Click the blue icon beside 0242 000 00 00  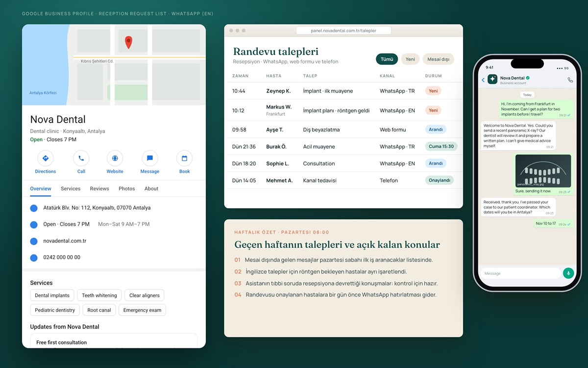pyautogui.click(x=34, y=258)
